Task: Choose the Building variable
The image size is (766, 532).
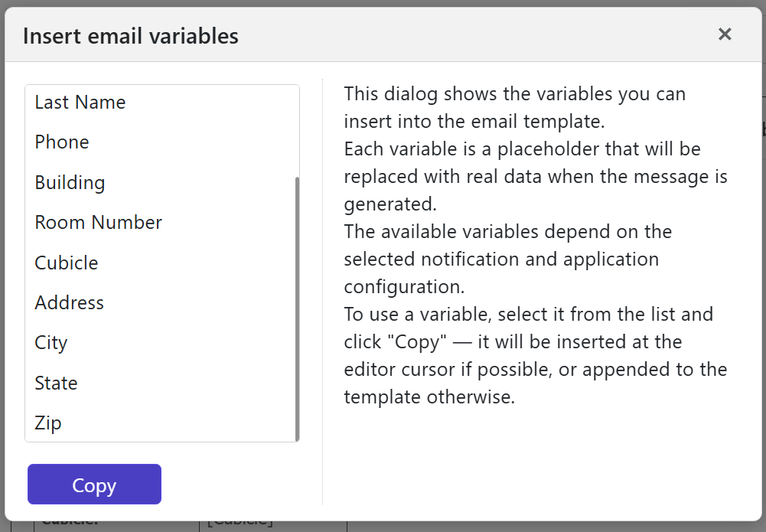Action: click(x=70, y=183)
